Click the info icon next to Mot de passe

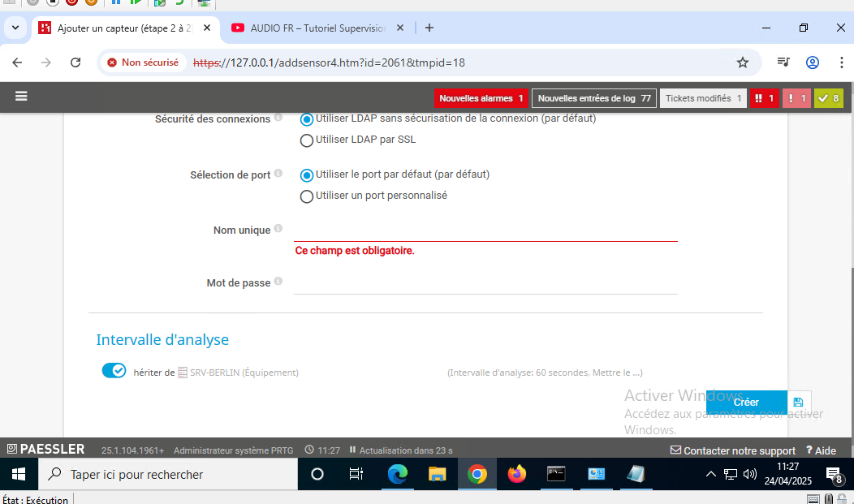(278, 282)
